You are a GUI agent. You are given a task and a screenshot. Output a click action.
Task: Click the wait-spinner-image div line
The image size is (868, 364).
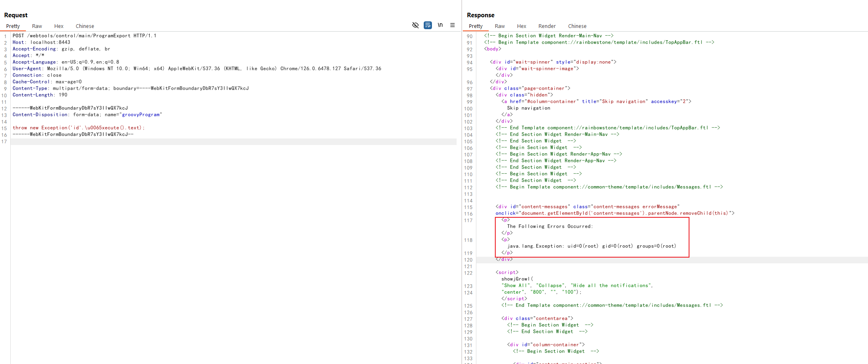pos(537,69)
